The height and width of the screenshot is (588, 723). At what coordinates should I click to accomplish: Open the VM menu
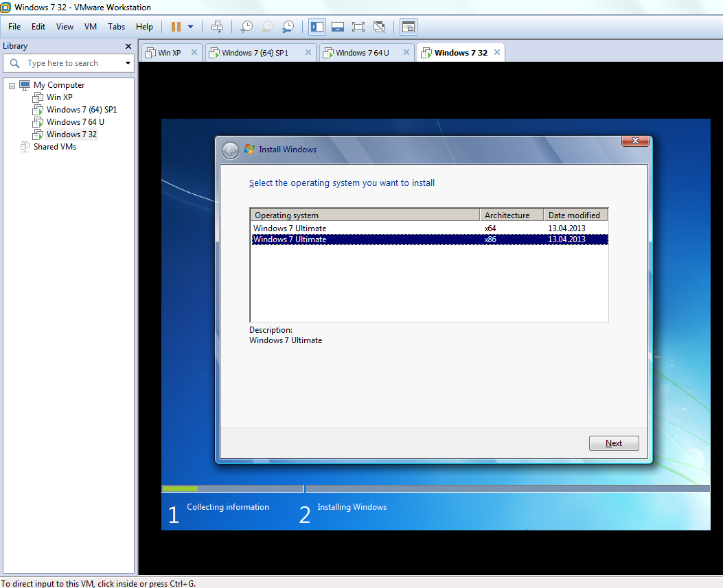pyautogui.click(x=91, y=27)
